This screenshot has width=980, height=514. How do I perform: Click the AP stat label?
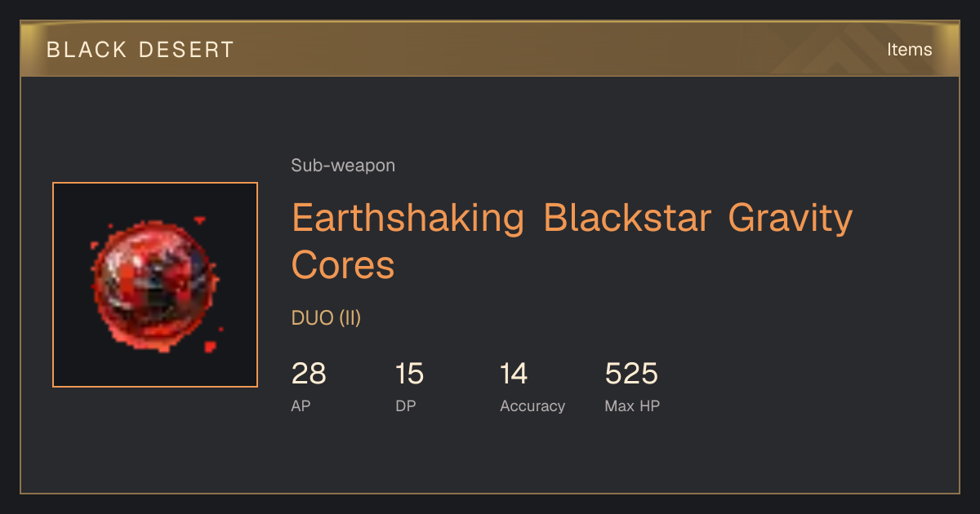[301, 405]
